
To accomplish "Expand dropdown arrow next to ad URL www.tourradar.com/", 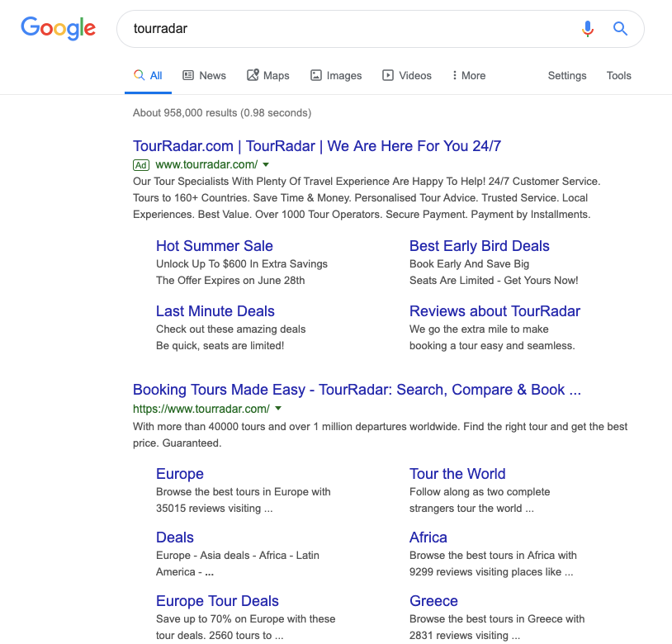I will tap(266, 164).
